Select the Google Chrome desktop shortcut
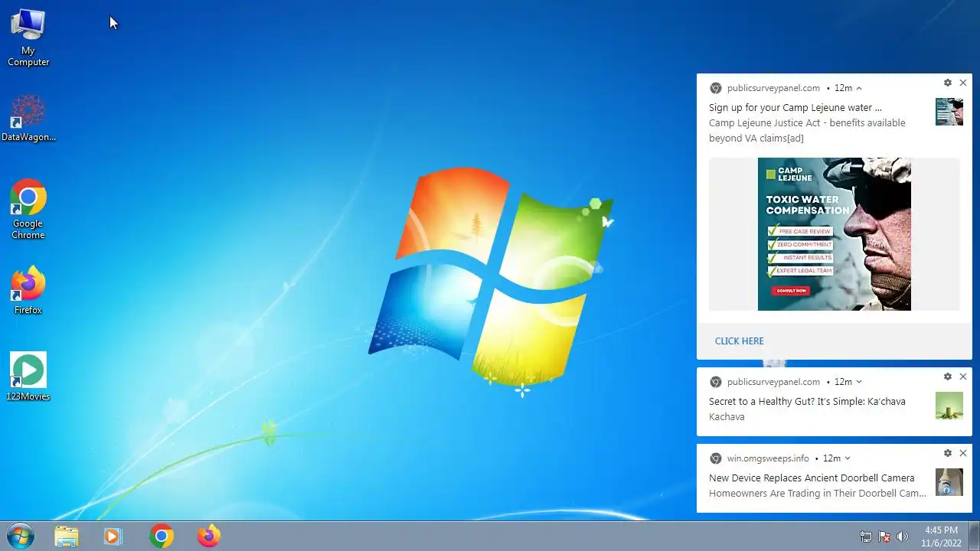980x551 pixels. 28,209
